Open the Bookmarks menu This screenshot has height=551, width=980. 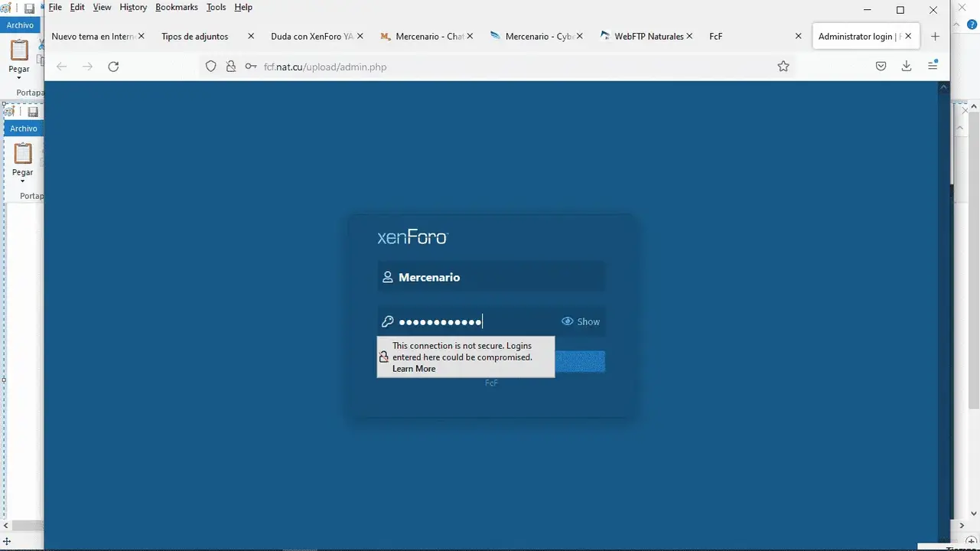pos(177,7)
